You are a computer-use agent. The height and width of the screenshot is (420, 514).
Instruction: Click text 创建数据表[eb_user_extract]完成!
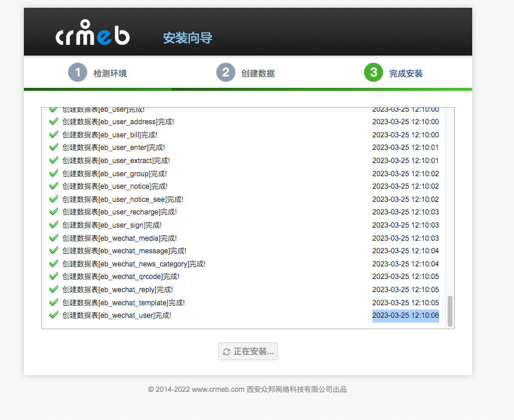(x=117, y=161)
